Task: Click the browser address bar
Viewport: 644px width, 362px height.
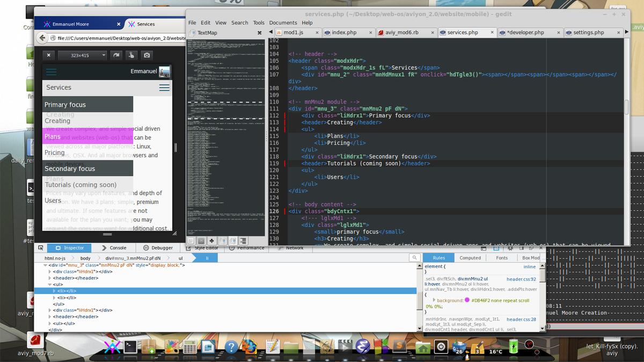Action: pos(118,38)
